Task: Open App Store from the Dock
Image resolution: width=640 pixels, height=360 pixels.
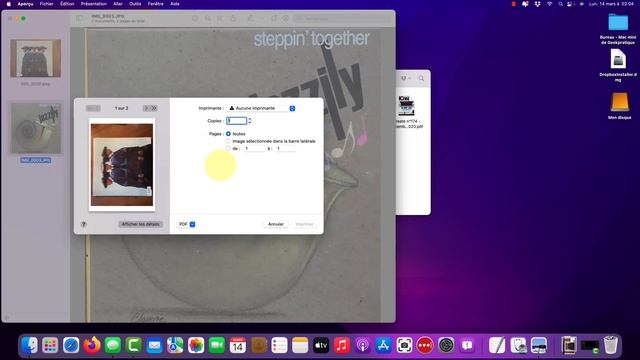Action: click(x=383, y=345)
